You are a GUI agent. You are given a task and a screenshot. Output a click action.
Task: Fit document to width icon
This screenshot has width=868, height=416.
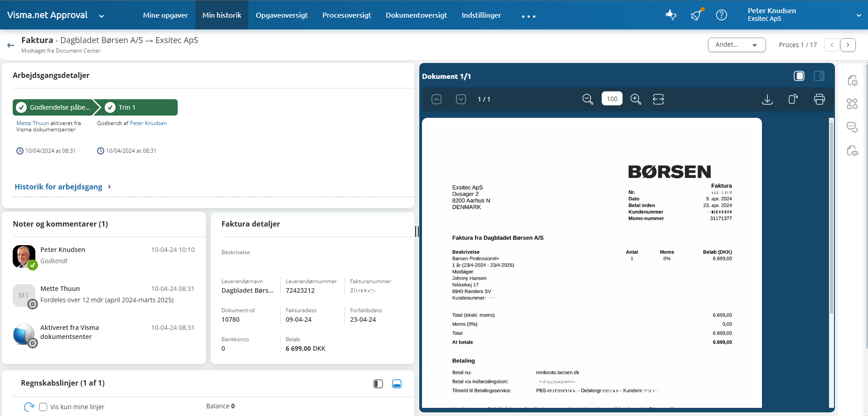tap(659, 99)
